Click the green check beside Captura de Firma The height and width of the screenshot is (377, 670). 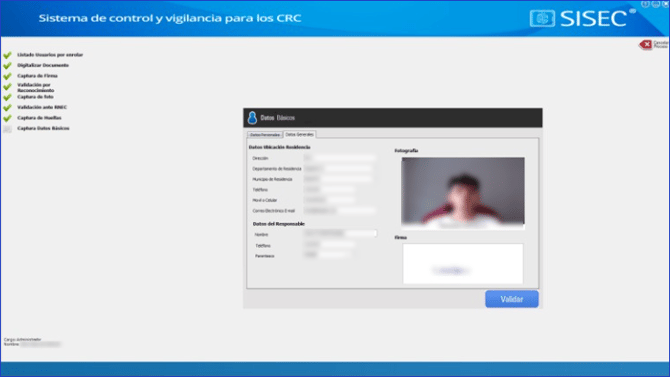coord(7,76)
